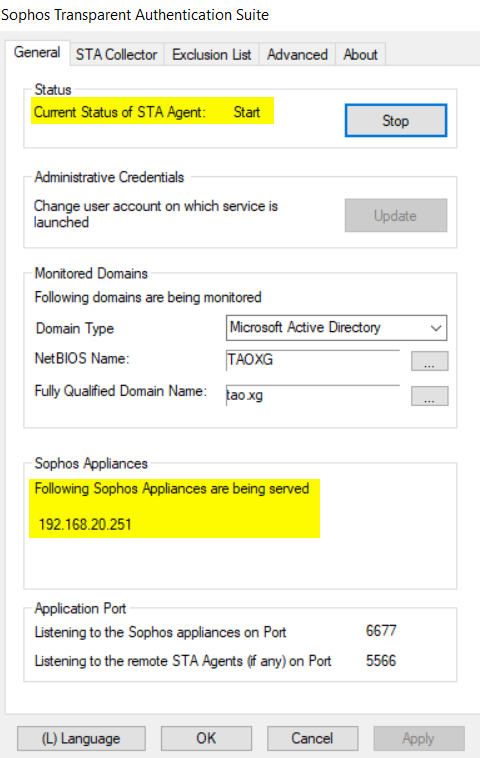Switch to the Advanced tab
This screenshot has width=480, height=758.
(297, 55)
